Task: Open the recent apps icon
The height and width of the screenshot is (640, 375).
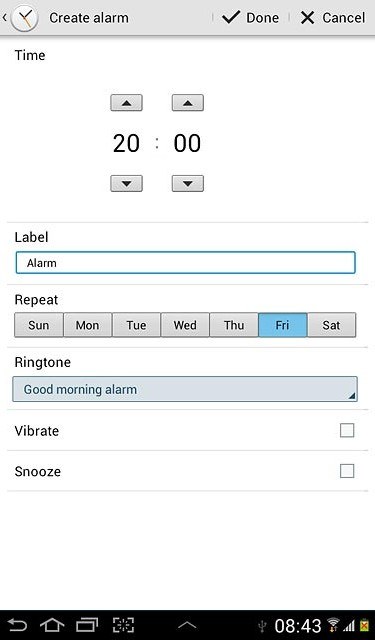Action: [x=87, y=625]
